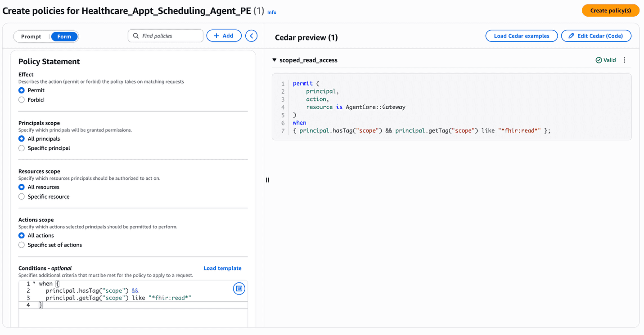The image size is (644, 335).
Task: Open the scoped_read_access policy options menu
Action: tap(624, 60)
